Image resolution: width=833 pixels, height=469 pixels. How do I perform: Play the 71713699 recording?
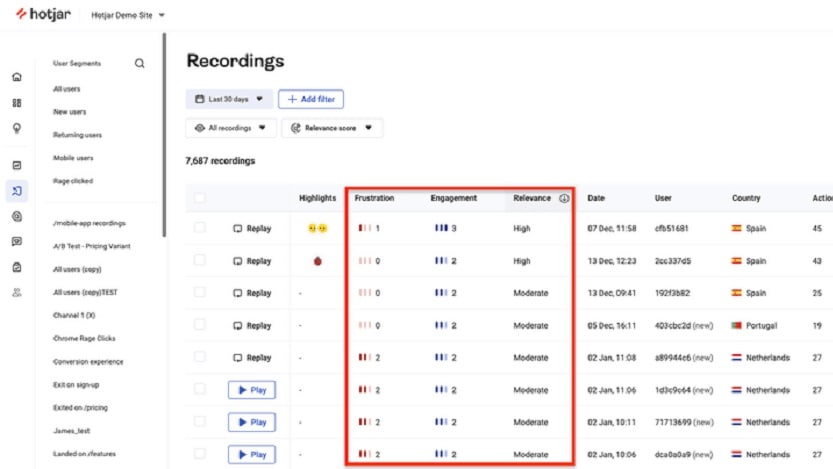[x=252, y=422]
